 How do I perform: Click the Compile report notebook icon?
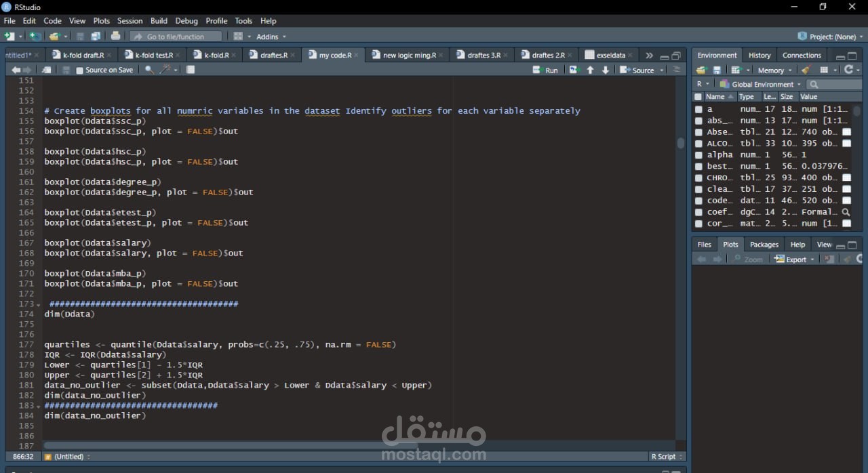[x=191, y=70]
